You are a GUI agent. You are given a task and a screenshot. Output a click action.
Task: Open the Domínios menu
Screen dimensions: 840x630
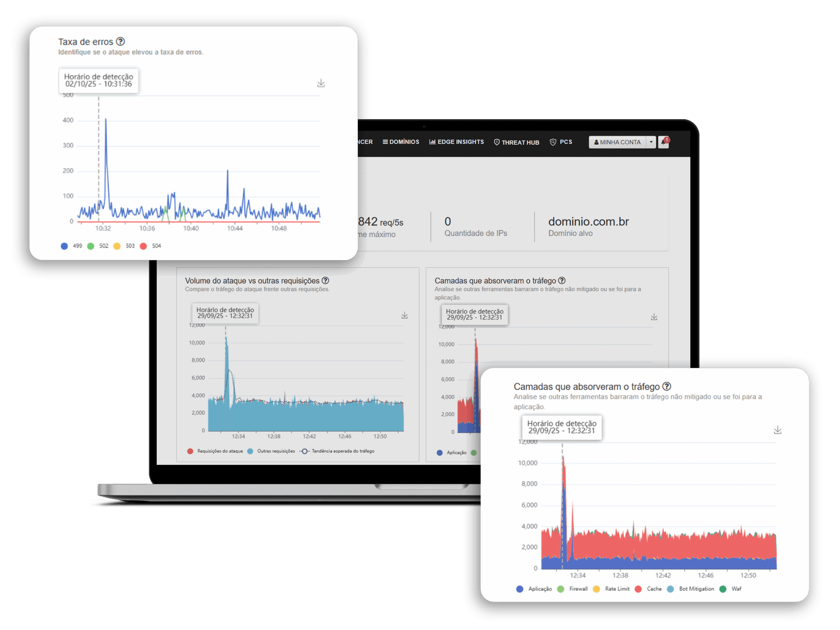point(401,142)
